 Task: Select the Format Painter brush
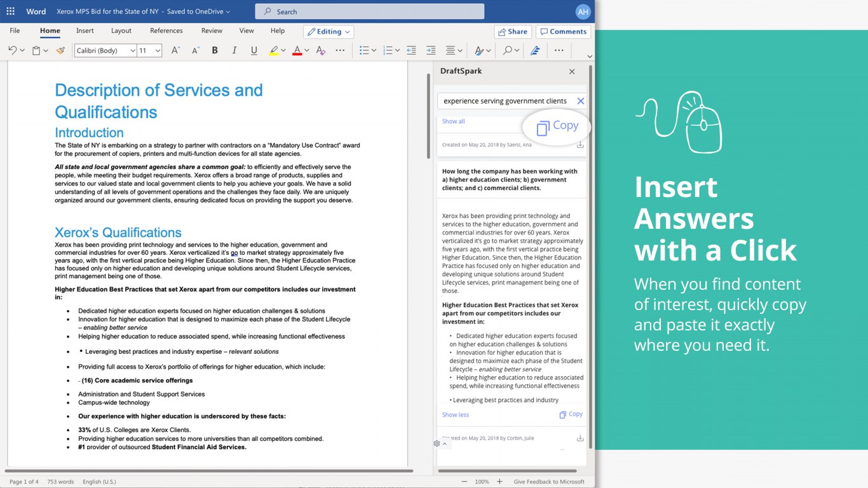tap(60, 50)
